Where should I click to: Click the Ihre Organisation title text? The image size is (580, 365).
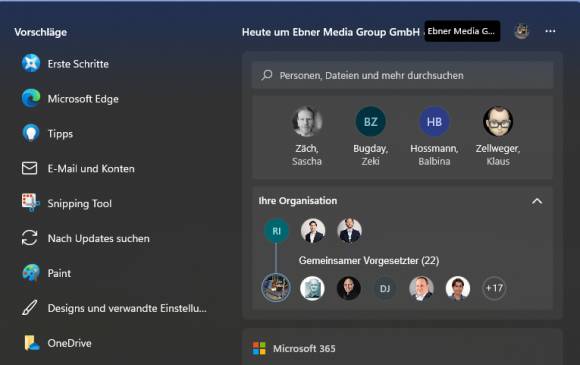coord(298,200)
